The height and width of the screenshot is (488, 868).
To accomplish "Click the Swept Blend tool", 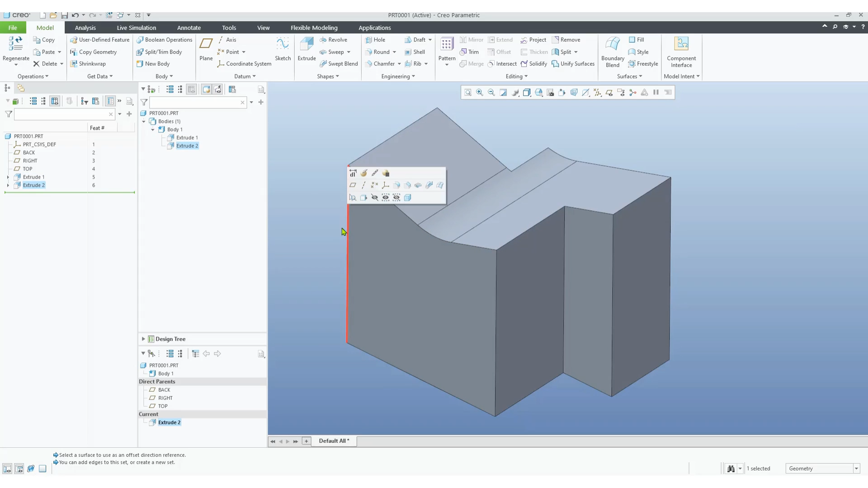I will pyautogui.click(x=339, y=64).
